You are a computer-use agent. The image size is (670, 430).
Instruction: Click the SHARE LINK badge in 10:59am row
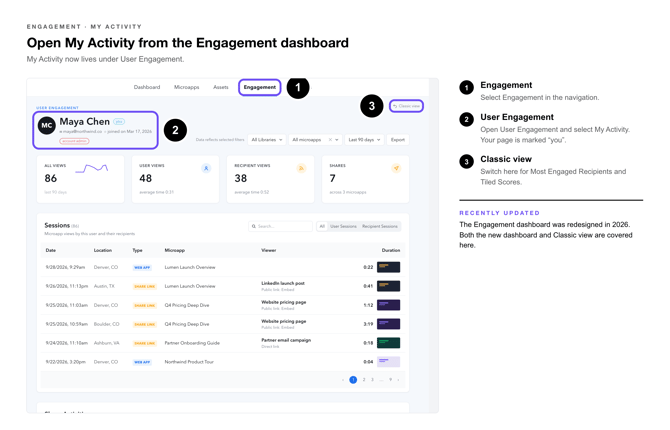[x=144, y=324]
